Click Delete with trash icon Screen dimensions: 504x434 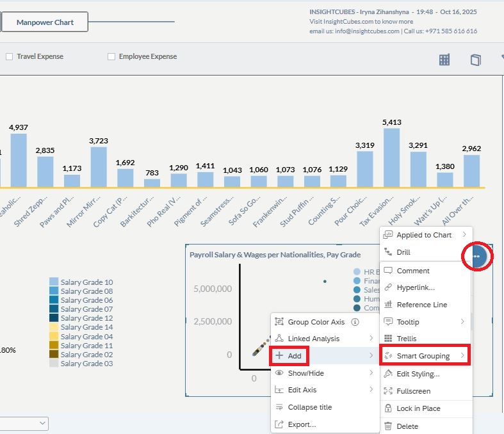click(407, 426)
